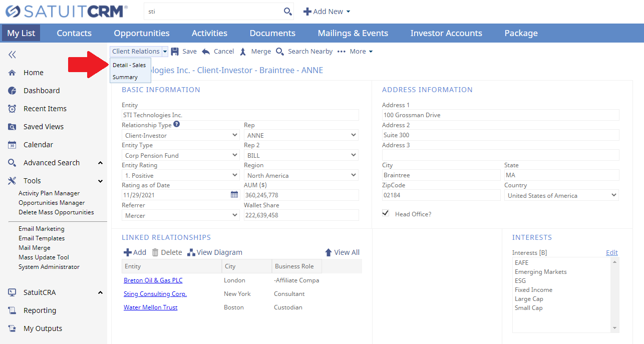Click the Edit link for Interests

(x=612, y=252)
